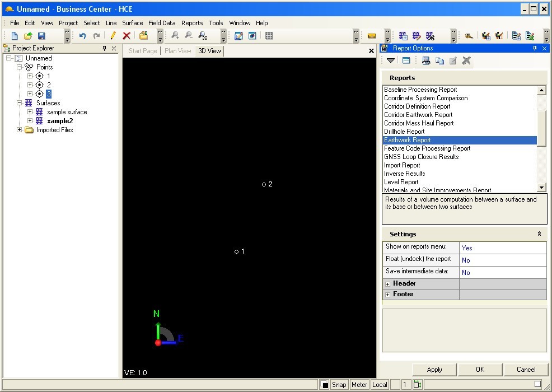Open the triangle dropdown in Report Options toolbar
This screenshot has width=552, height=392.
pyautogui.click(x=390, y=60)
